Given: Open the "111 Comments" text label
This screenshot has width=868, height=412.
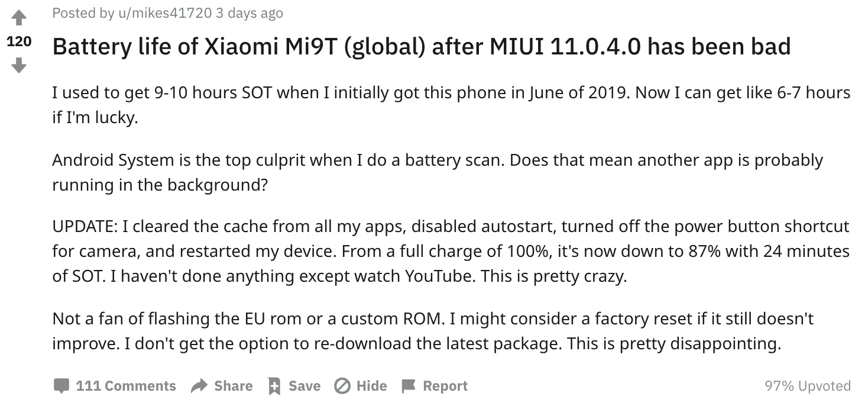Looking at the screenshot, I should point(126,386).
